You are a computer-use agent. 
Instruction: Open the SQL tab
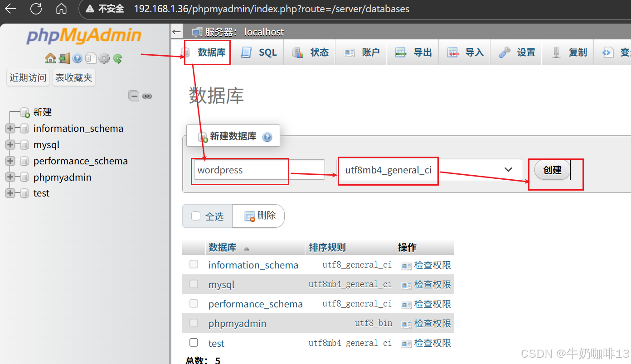pyautogui.click(x=258, y=53)
